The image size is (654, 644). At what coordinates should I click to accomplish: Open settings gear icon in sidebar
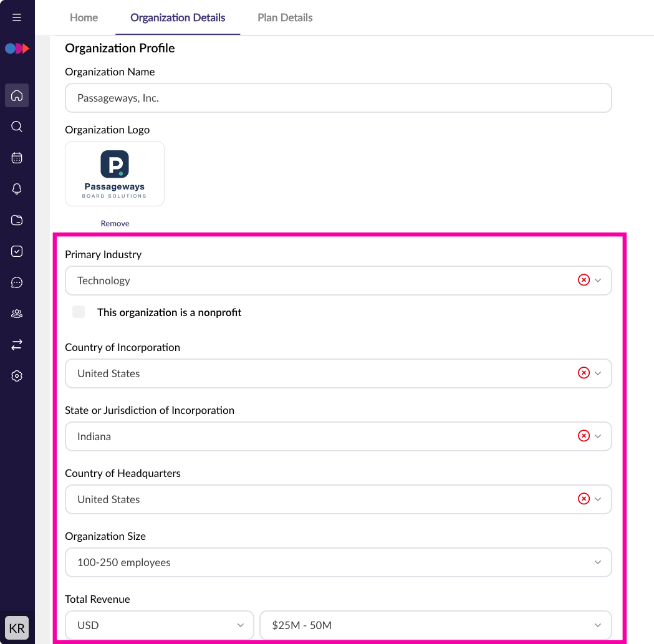click(x=17, y=376)
